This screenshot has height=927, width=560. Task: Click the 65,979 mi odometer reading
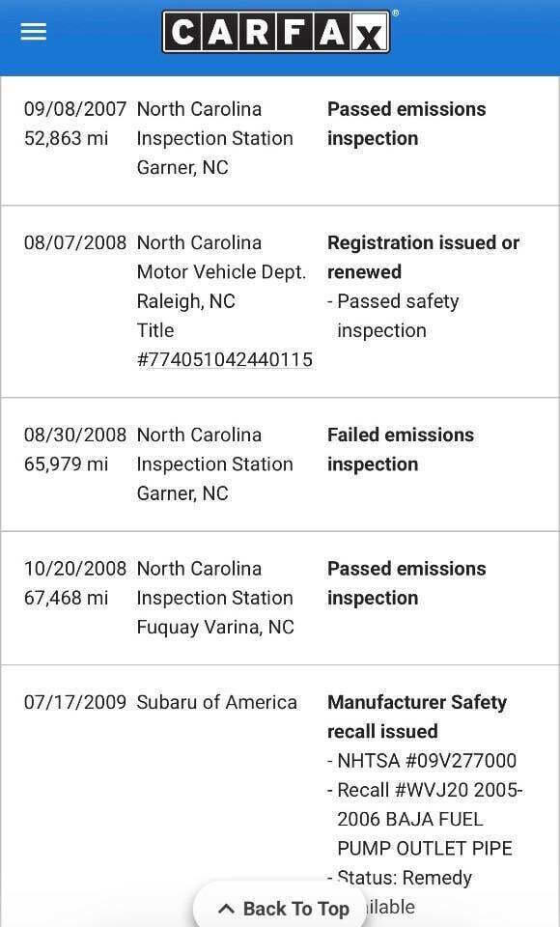coord(67,464)
